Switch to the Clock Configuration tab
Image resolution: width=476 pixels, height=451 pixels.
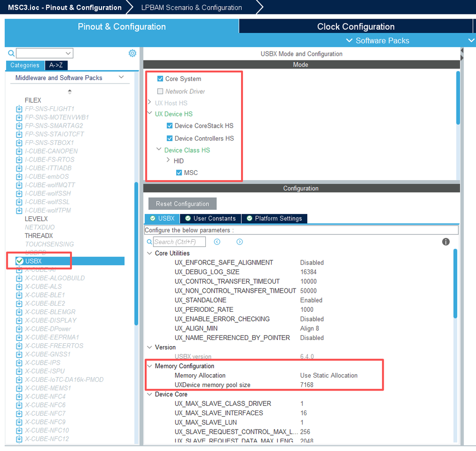pyautogui.click(x=356, y=26)
